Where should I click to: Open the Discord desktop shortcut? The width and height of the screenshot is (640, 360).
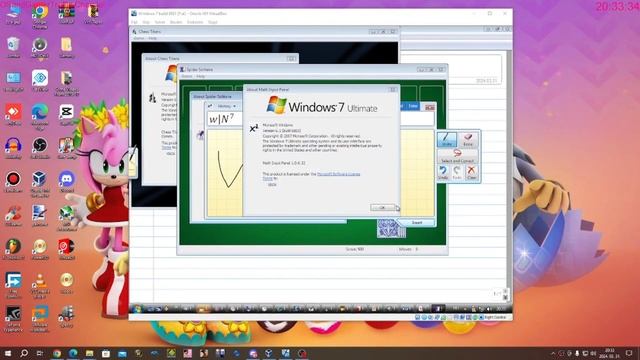click(66, 182)
